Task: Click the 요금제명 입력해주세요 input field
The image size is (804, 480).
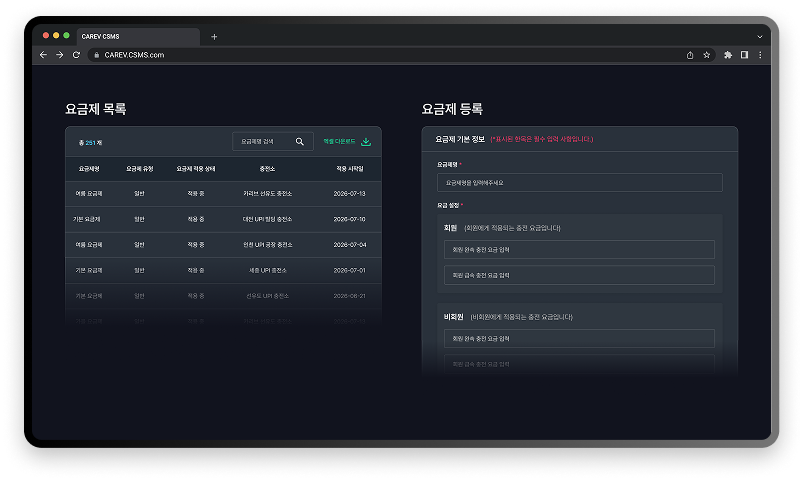Action: coord(579,183)
